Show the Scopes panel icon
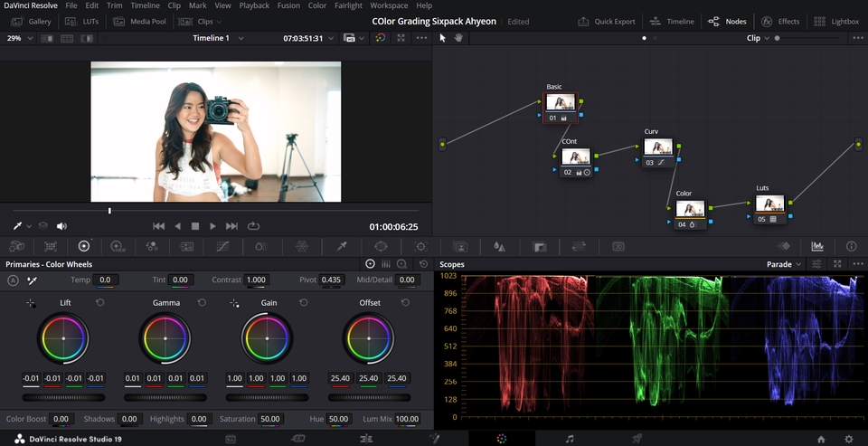This screenshot has width=868, height=446. pos(817,247)
